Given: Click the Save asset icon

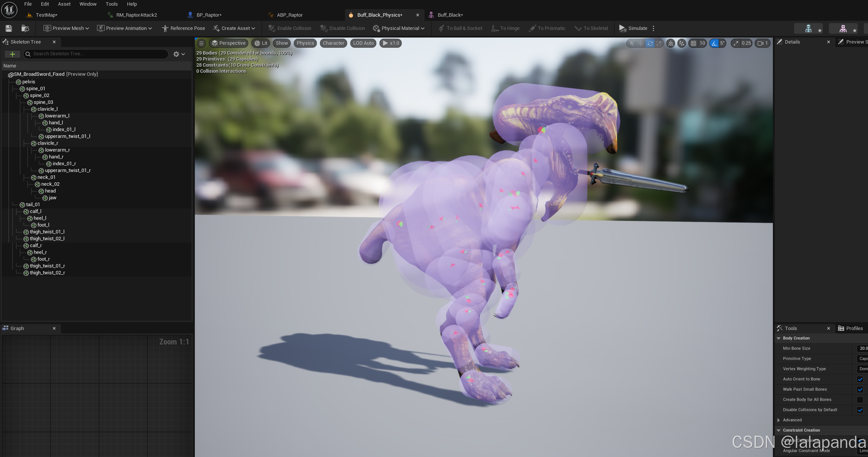Looking at the screenshot, I should 9,28.
